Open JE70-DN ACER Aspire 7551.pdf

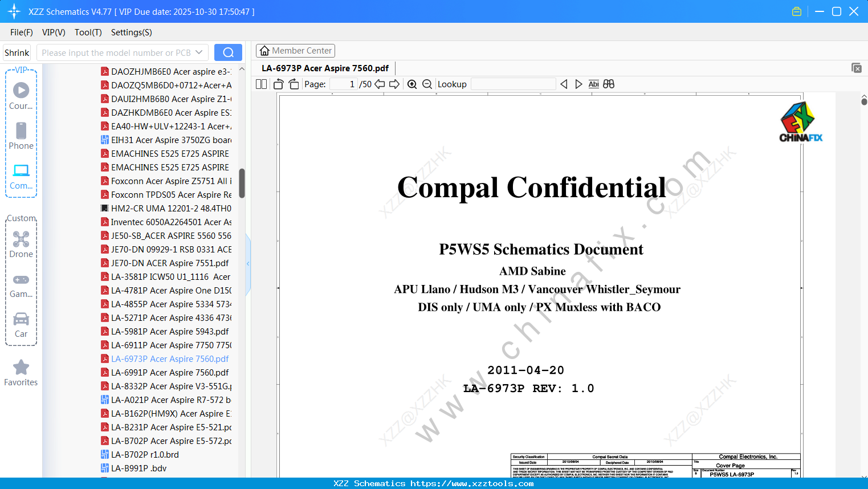(x=165, y=263)
